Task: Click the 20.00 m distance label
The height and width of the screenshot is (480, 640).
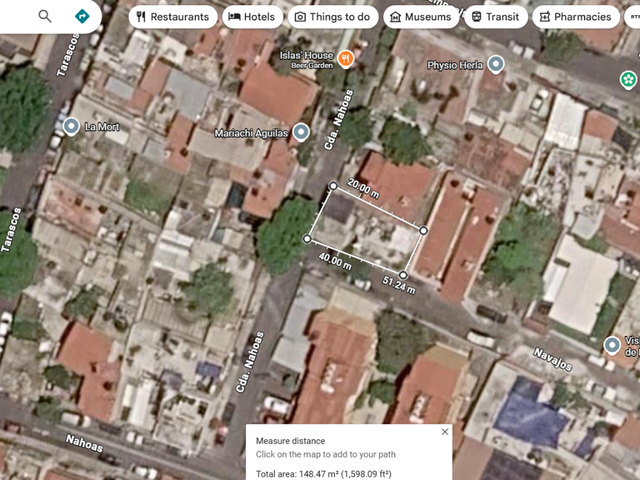Action: click(x=363, y=189)
